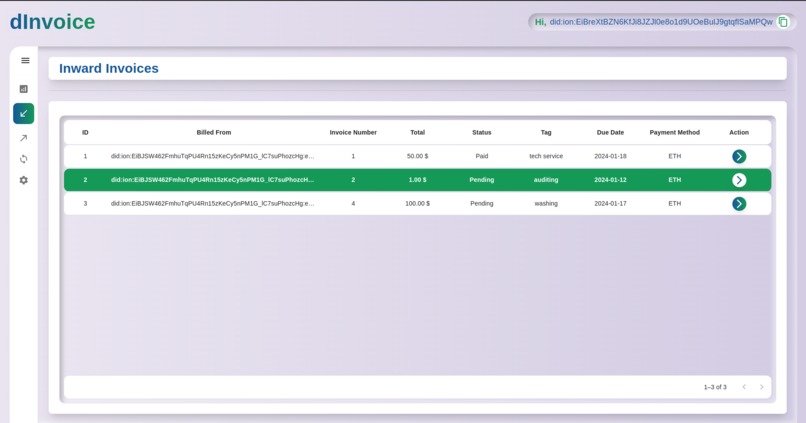Click Pending status in washing row
Image resolution: width=806 pixels, height=423 pixels.
(x=482, y=204)
